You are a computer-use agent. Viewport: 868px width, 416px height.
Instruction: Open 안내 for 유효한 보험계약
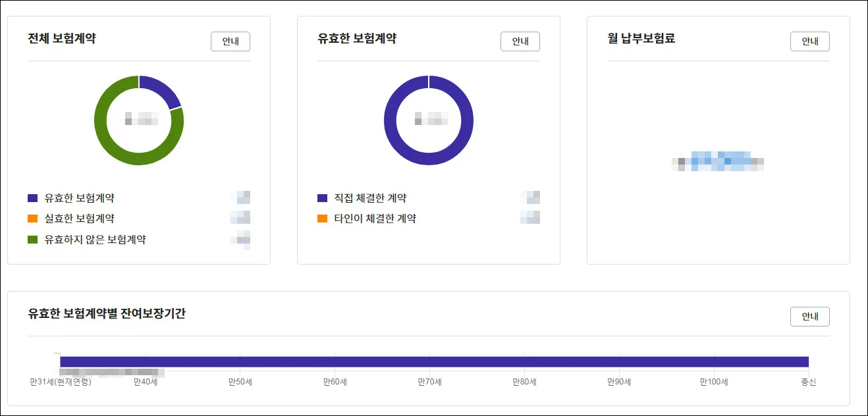[520, 41]
